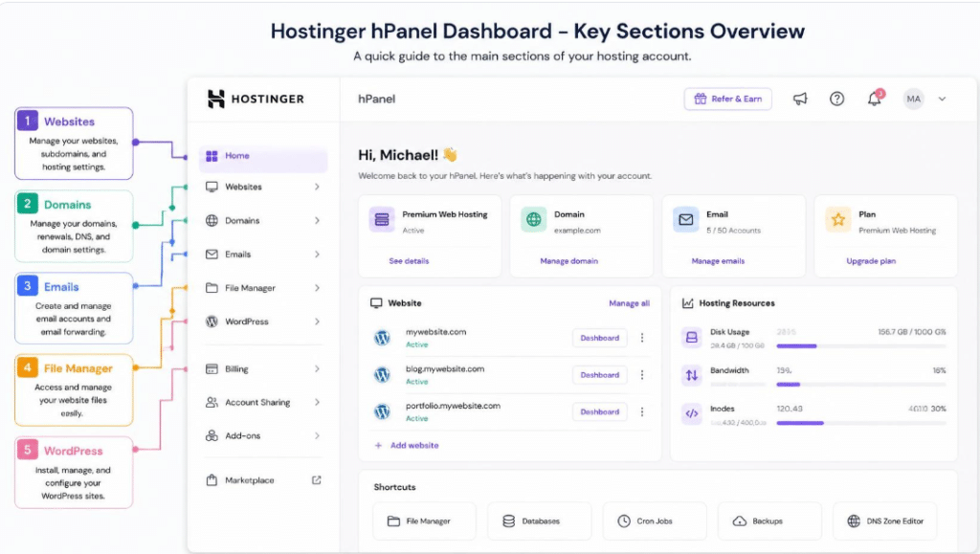Click the Domains globe icon in sidebar
The height and width of the screenshot is (554, 980).
click(x=212, y=220)
